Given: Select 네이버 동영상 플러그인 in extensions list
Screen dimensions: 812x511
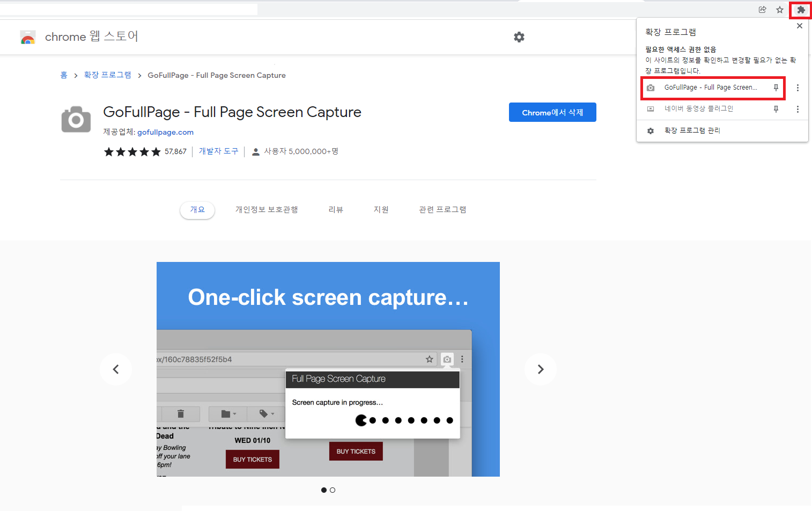Looking at the screenshot, I should [x=699, y=109].
